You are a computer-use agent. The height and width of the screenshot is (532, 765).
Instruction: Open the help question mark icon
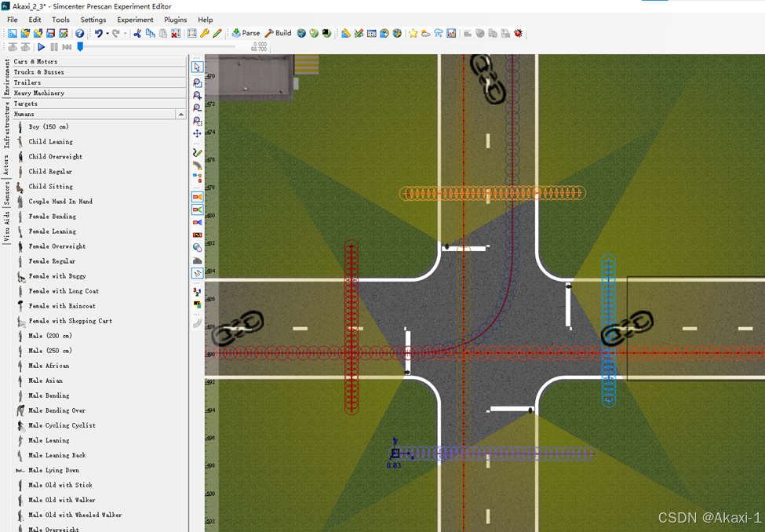(x=79, y=33)
